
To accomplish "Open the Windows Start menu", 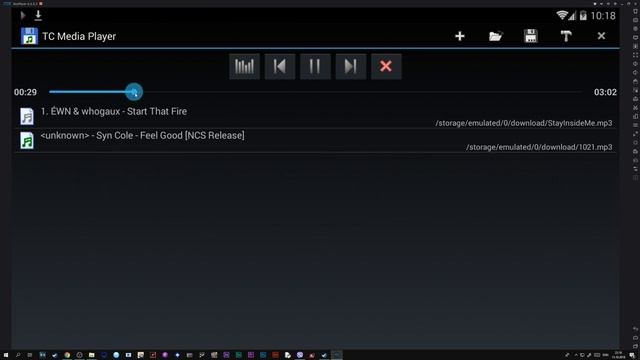I will [x=6, y=355].
